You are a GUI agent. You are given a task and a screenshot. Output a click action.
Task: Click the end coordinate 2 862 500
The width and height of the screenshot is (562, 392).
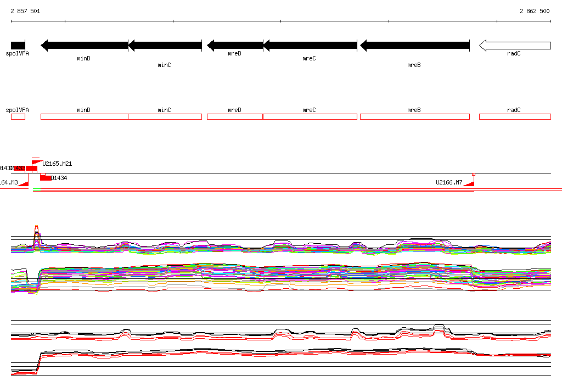(535, 11)
